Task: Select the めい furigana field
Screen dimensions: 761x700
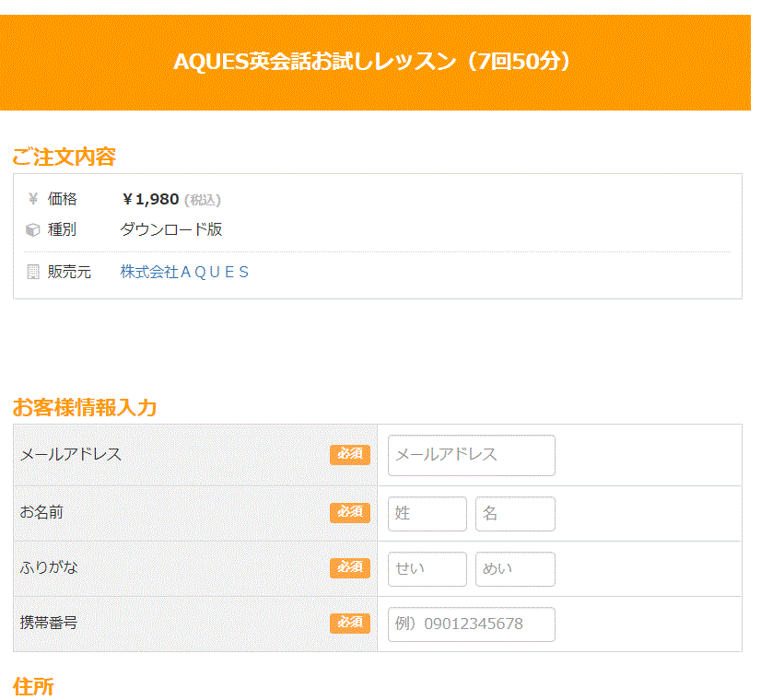Action: coord(515,568)
